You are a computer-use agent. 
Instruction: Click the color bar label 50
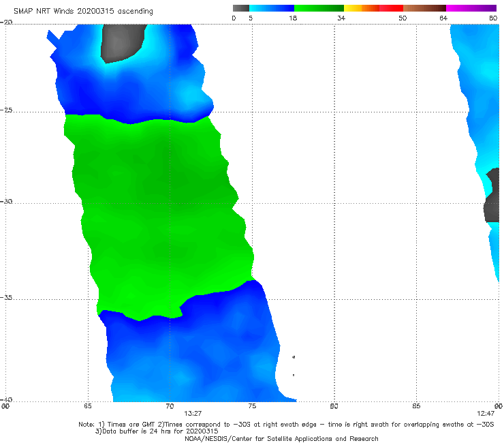403,18
